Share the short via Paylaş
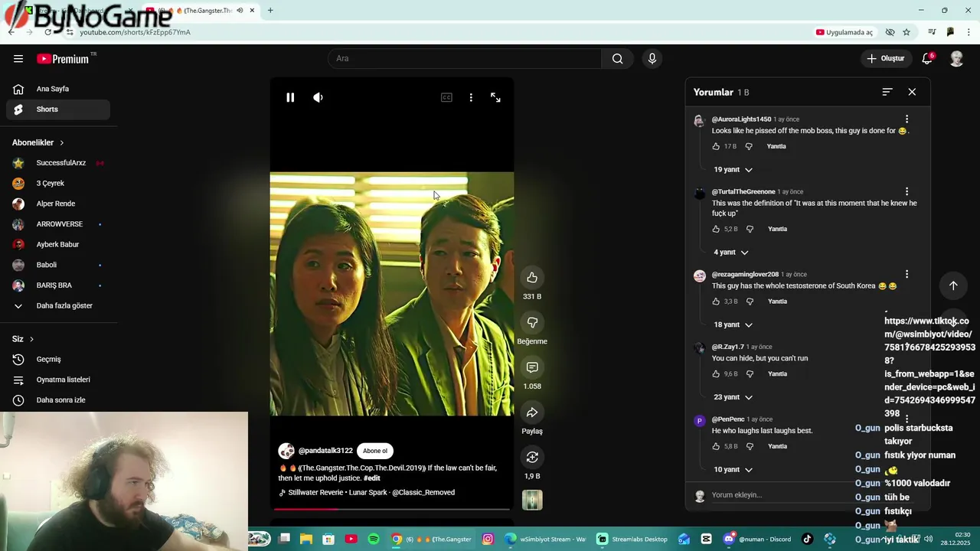Screen dimensions: 980x551 532,412
